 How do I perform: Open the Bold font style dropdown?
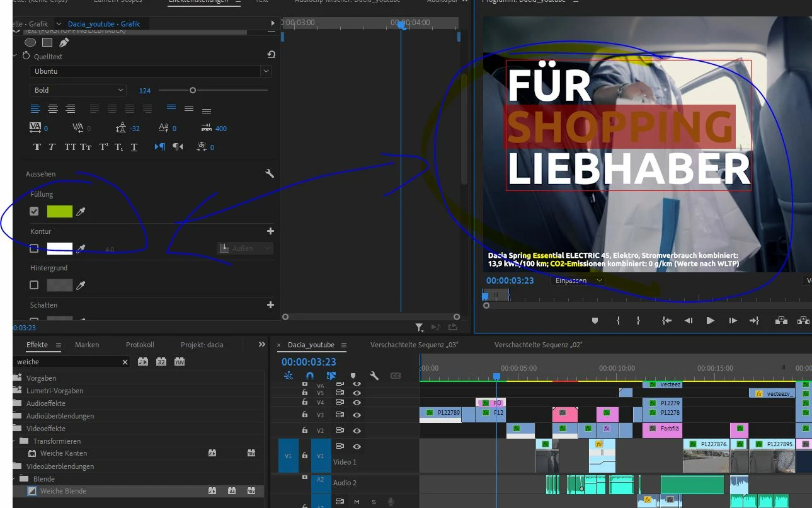click(77, 90)
